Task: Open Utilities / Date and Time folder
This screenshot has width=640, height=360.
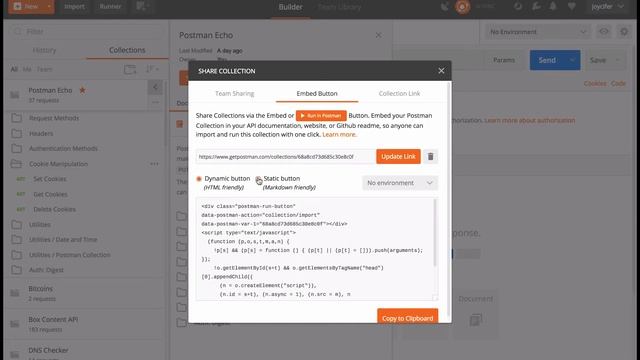Action: (x=63, y=240)
